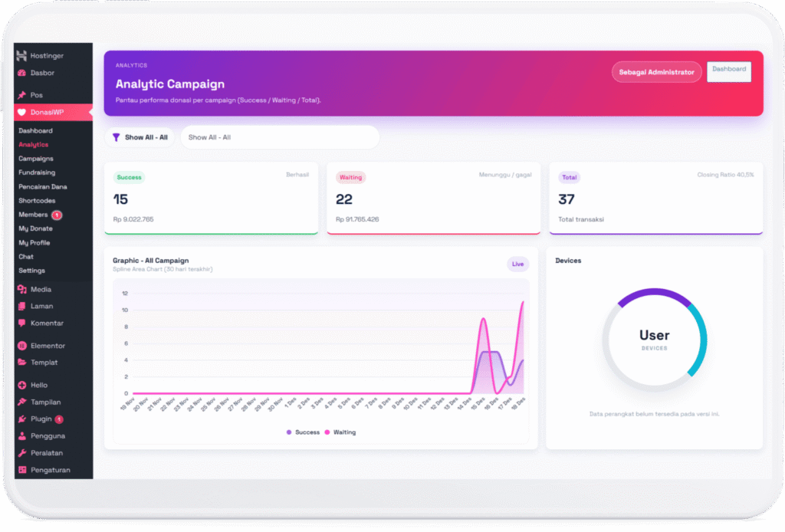Screen dimensions: 785x532
Task: Open Media via its sidebar icon
Action: pos(21,289)
